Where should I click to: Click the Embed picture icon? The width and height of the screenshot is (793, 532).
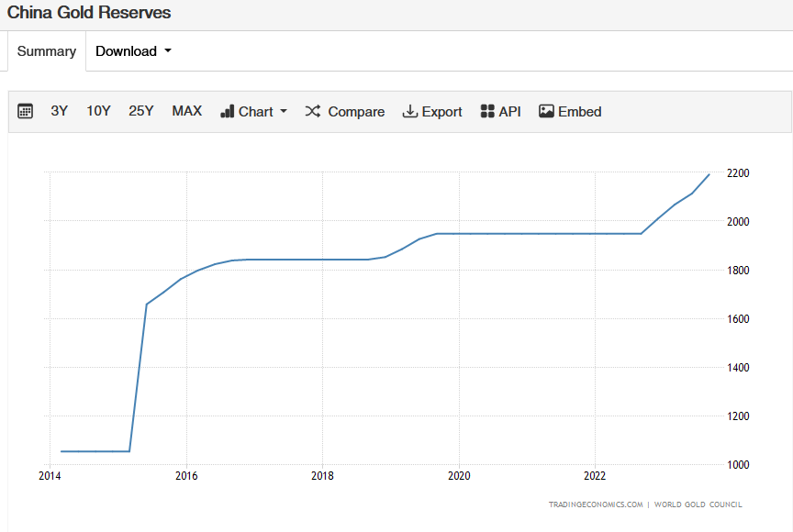click(546, 111)
